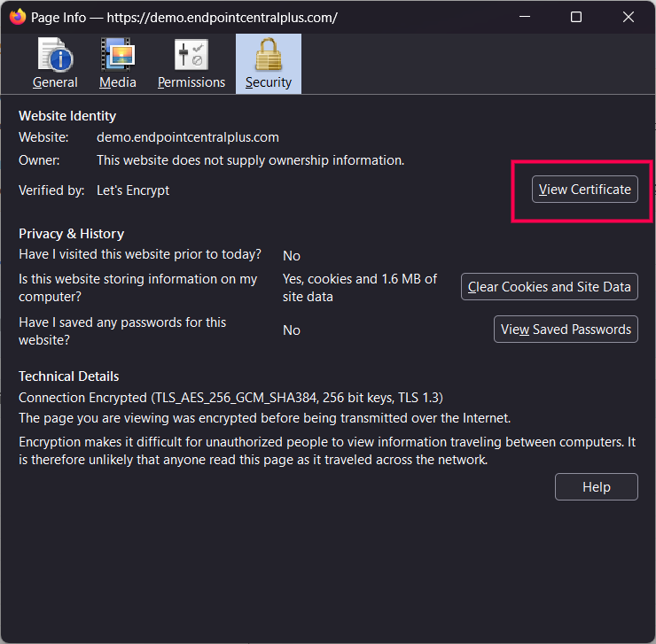Click Clear Cookies and Site Data
The image size is (656, 644).
pos(549,287)
